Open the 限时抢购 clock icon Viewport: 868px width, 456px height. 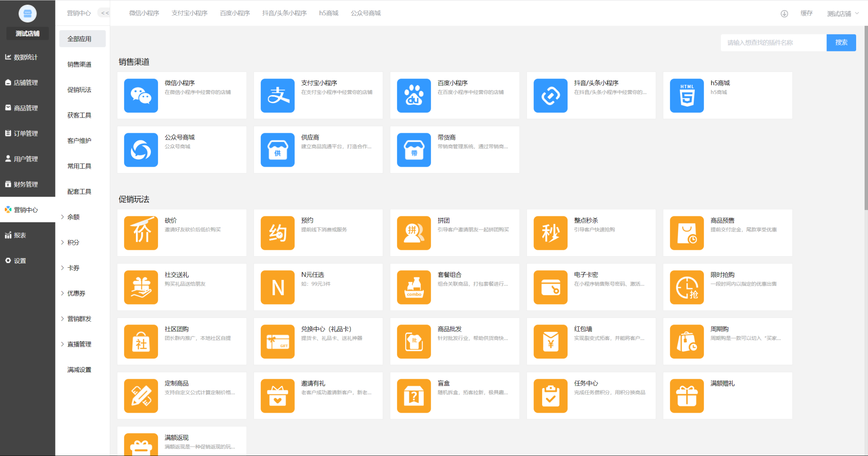pyautogui.click(x=687, y=287)
